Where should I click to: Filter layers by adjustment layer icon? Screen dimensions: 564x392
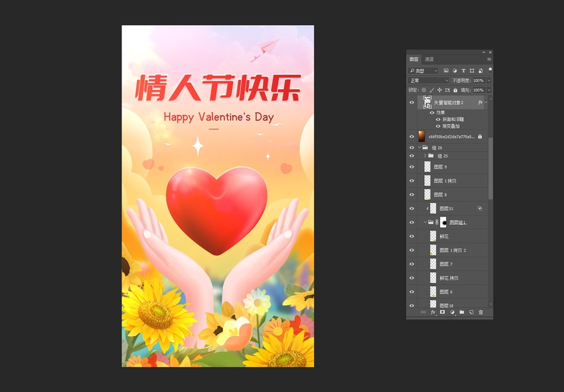(x=455, y=71)
